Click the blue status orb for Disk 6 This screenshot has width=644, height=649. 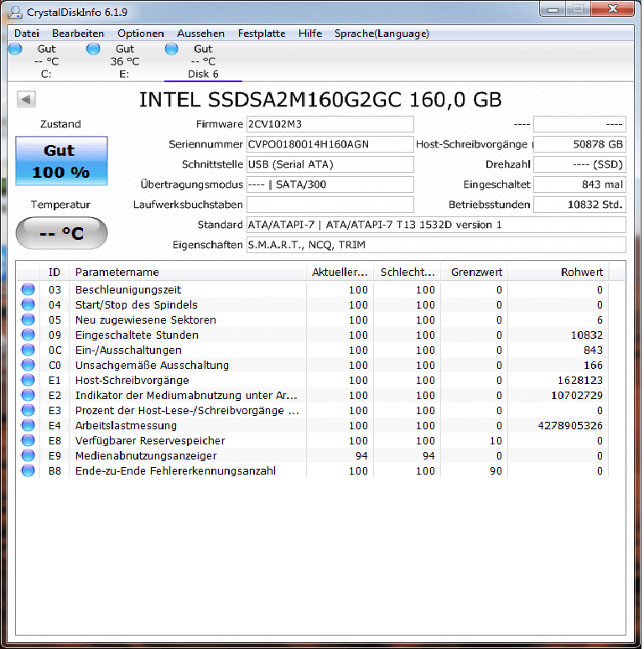point(171,49)
